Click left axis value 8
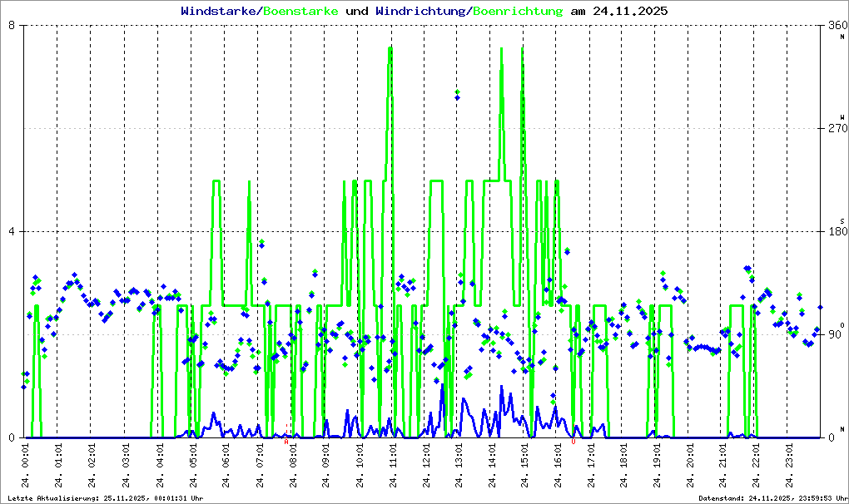This screenshot has width=849, height=504. pos(12,25)
